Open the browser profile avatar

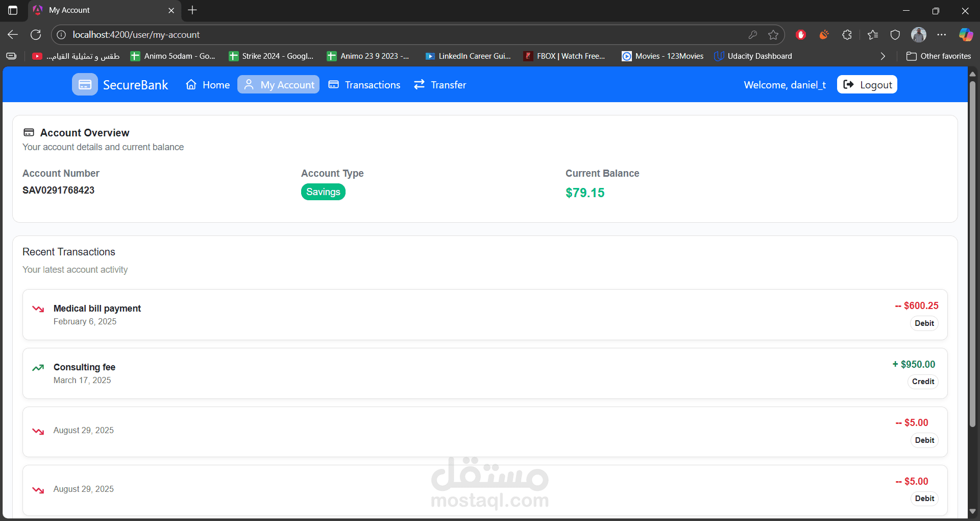pyautogui.click(x=919, y=35)
